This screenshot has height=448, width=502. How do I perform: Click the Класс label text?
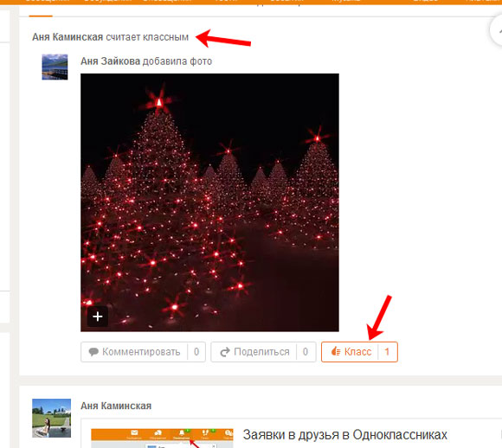357,352
